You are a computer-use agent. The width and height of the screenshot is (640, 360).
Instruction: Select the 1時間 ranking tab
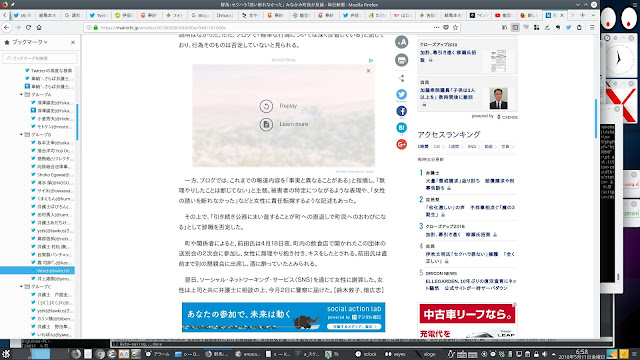tap(423, 147)
